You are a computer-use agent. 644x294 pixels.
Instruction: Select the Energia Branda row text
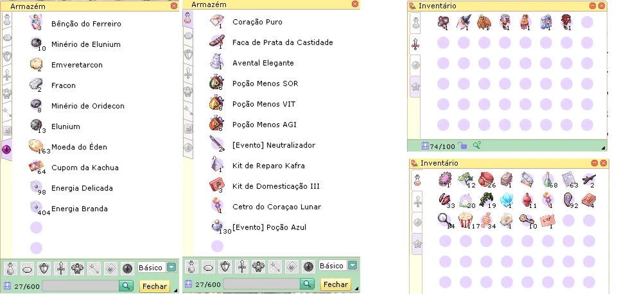[79, 209]
